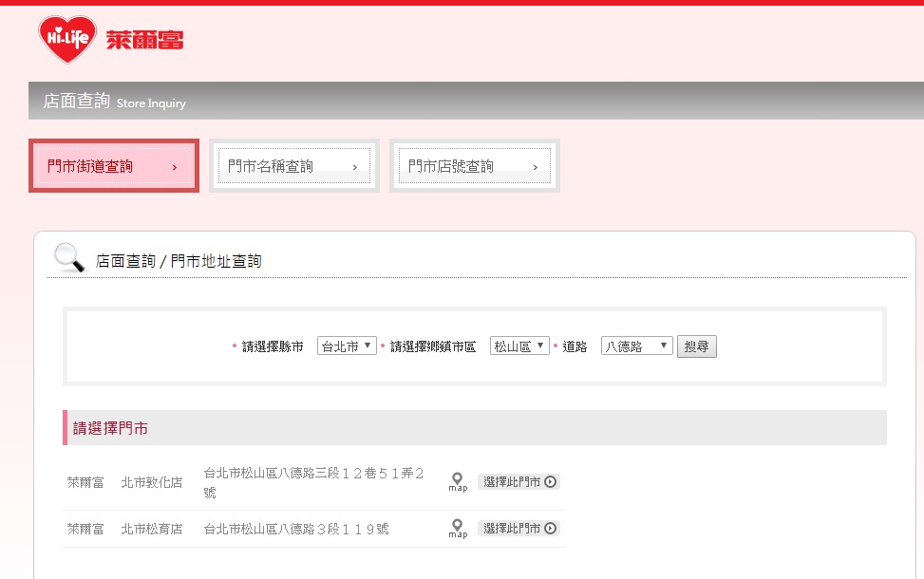This screenshot has height=579, width=924.
Task: Switch to the 門市名稱查詢 tab
Action: point(293,166)
